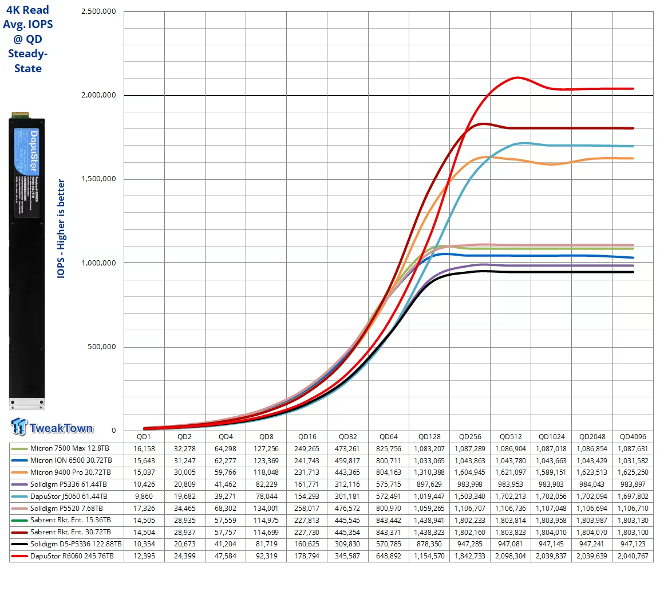This screenshot has height=606, width=660.
Task: Click the QD64 column header
Action: coord(389,437)
